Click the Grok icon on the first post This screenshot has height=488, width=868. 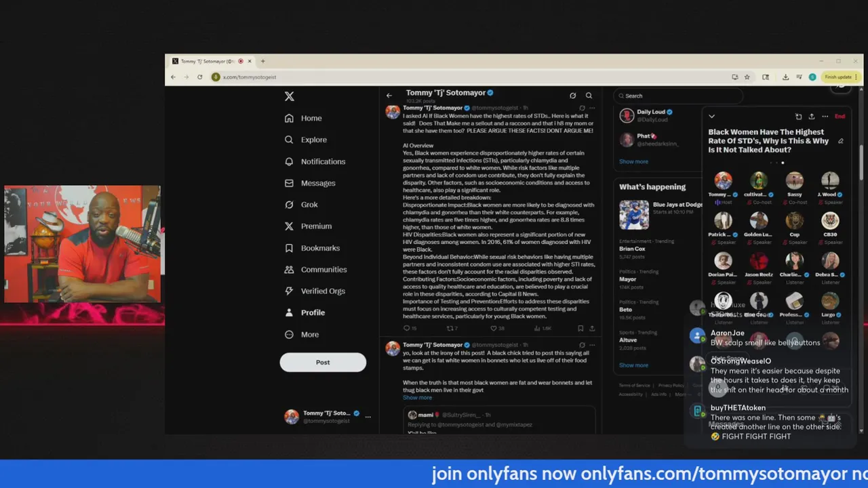[582, 108]
